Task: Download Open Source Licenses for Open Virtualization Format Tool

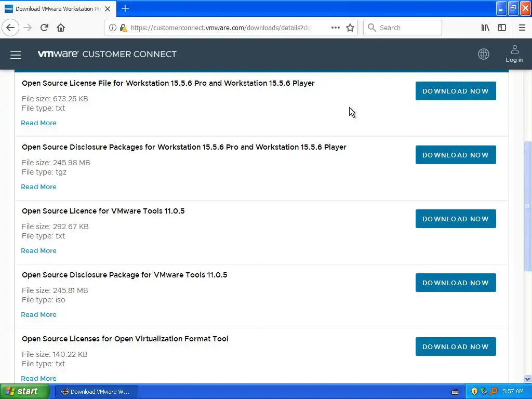Action: 456,347
